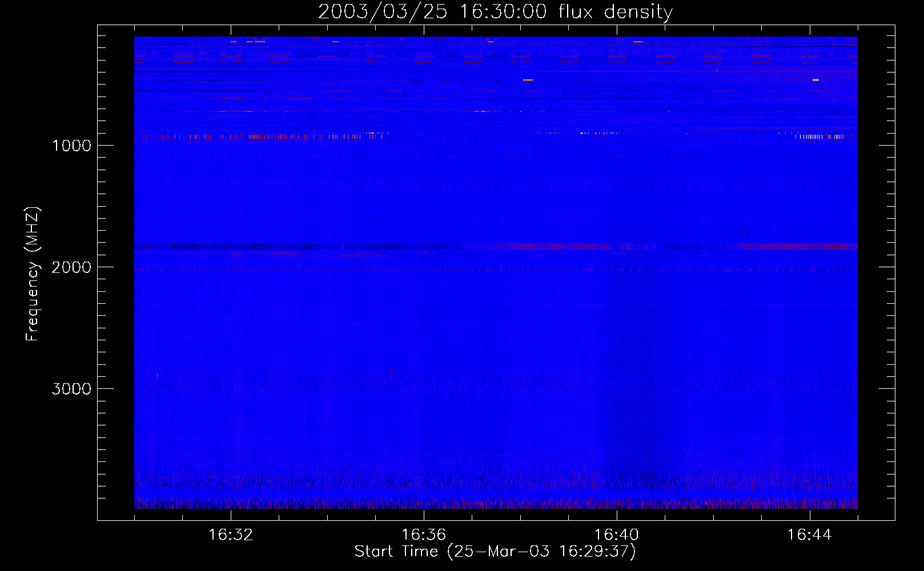Click the '3000' frequency tick label
924x571 pixels.
tap(71, 389)
